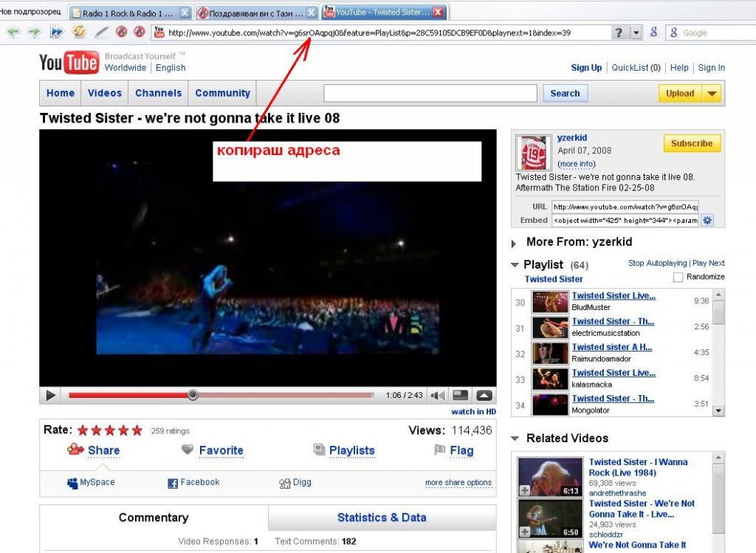Click the Flag icon
Image resolution: width=756 pixels, height=553 pixels.
[439, 450]
